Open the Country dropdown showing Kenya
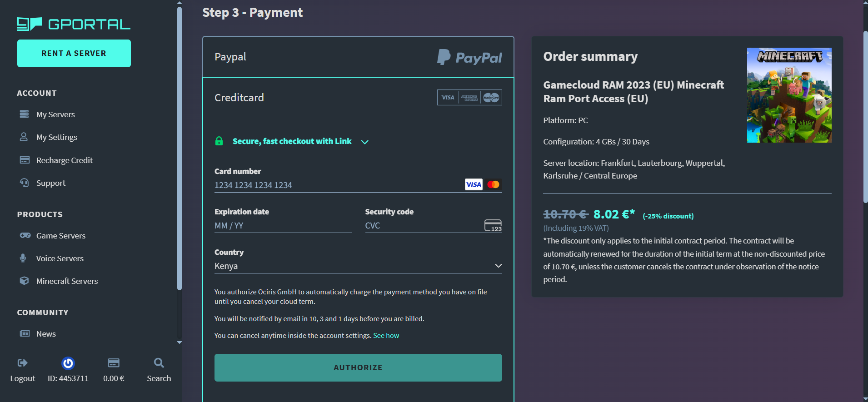The image size is (868, 402). tap(358, 266)
